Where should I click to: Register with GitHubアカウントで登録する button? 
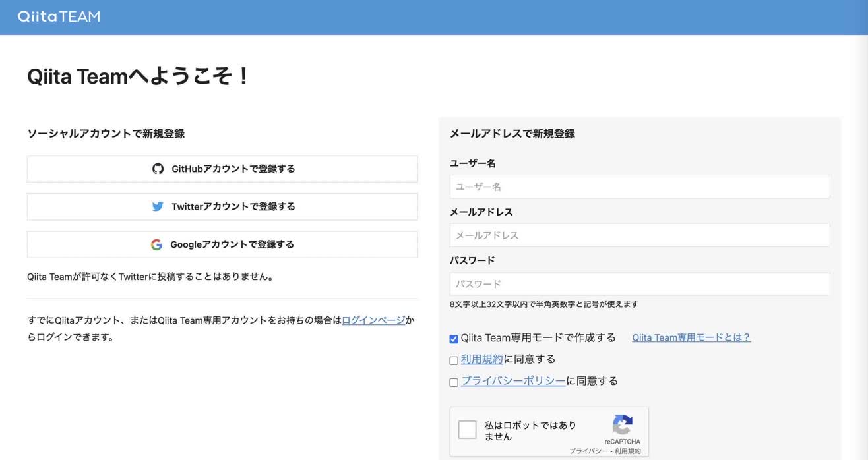(222, 169)
